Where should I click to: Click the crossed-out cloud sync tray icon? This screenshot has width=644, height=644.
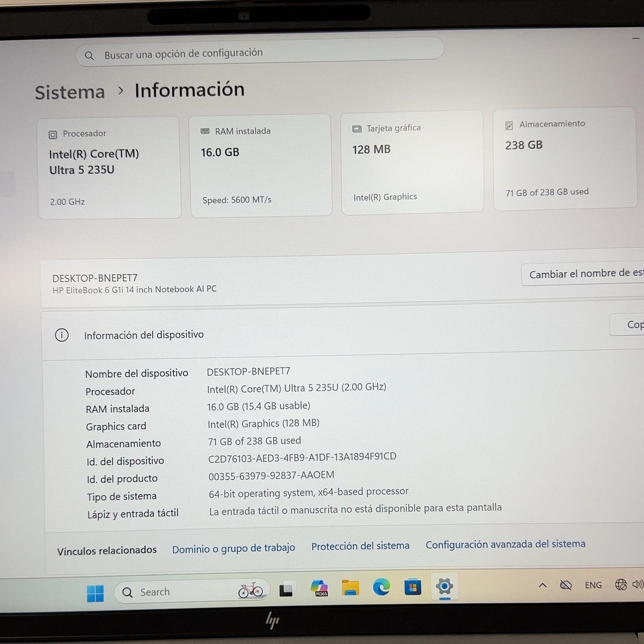(x=566, y=585)
